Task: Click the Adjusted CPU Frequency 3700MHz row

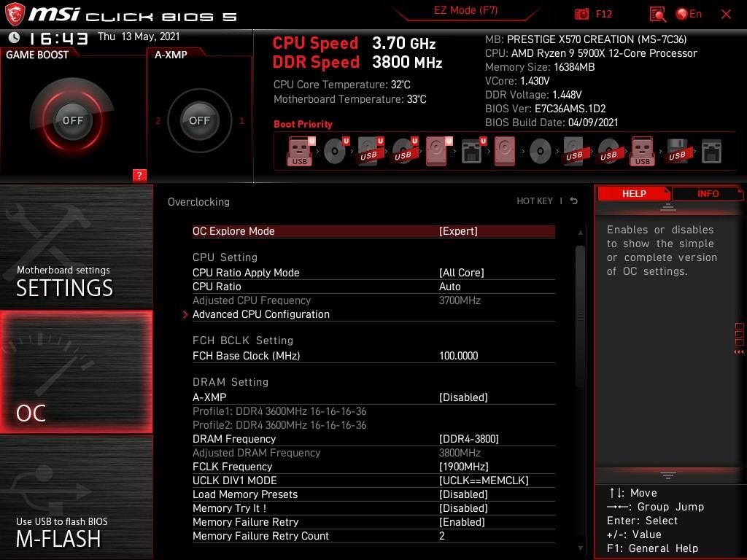Action: pyautogui.click(x=373, y=300)
